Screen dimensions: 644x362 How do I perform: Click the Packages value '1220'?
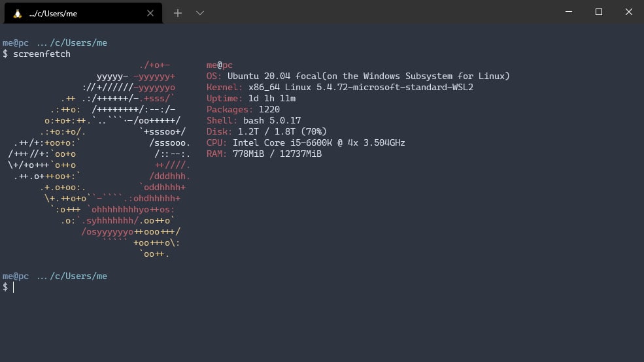pyautogui.click(x=269, y=109)
